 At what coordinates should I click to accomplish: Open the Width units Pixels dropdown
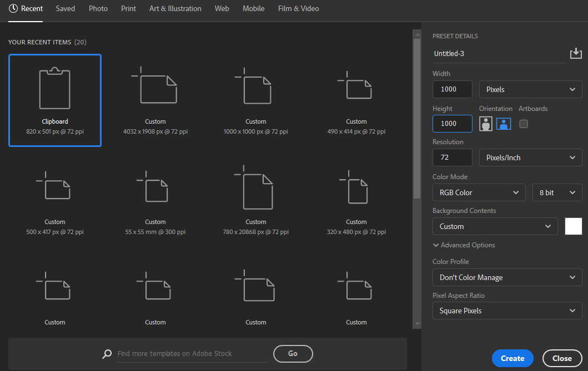530,89
